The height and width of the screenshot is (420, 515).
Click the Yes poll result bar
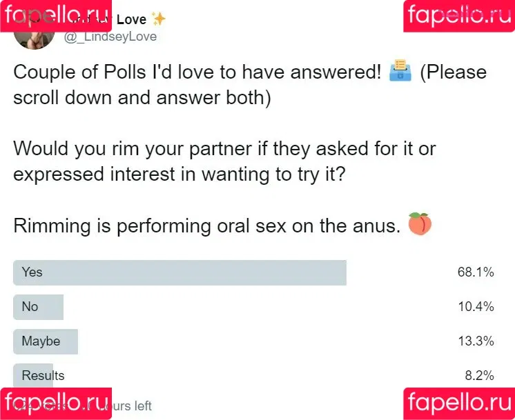coord(179,272)
